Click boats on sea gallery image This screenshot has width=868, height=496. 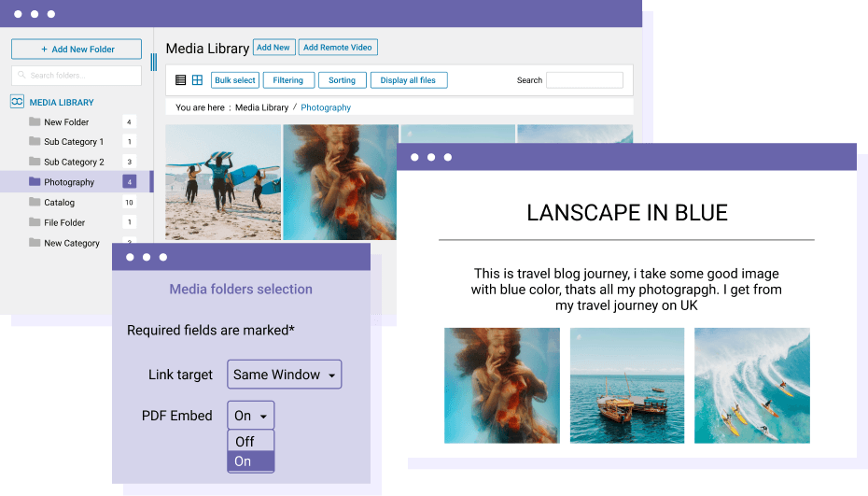627,386
